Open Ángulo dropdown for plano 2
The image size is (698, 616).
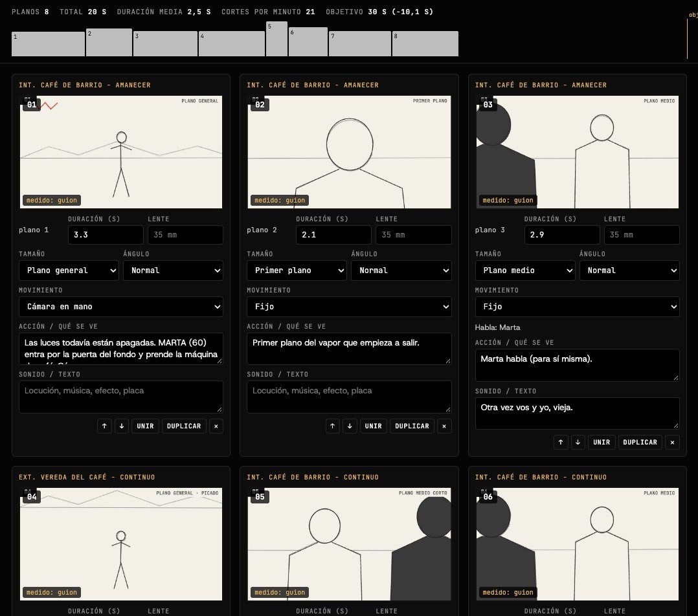401,270
